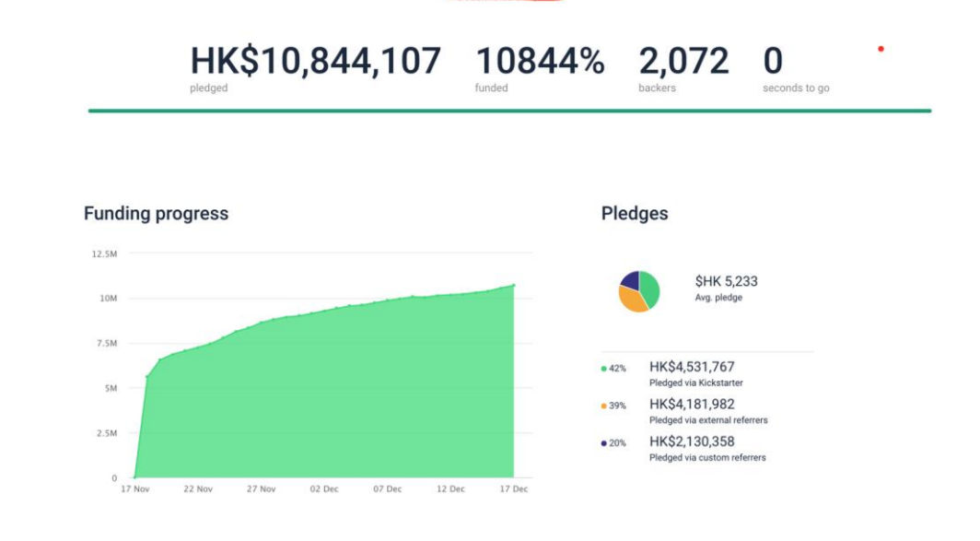980x541 pixels.
Task: Click the 10M gridline label on the chart
Action: 107,299
